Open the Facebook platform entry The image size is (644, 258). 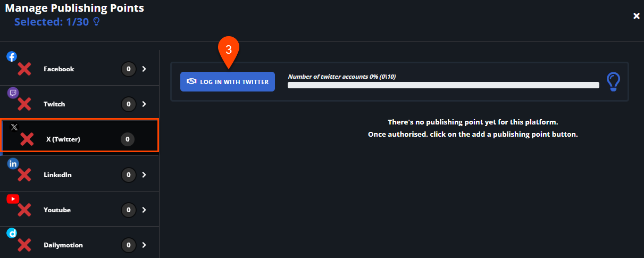pyautogui.click(x=79, y=68)
